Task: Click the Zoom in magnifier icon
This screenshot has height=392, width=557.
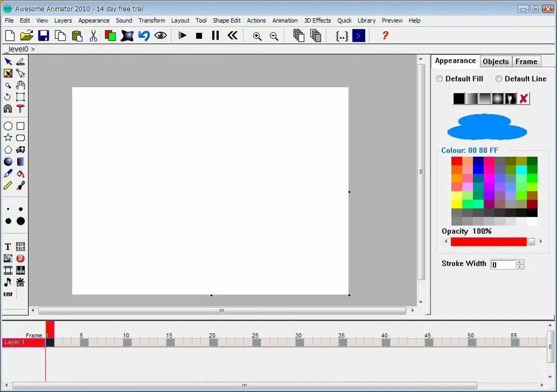Action: pyautogui.click(x=257, y=36)
